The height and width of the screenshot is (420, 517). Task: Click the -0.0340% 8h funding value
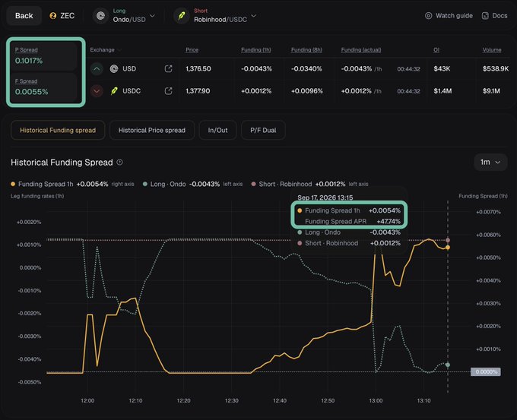(x=306, y=68)
